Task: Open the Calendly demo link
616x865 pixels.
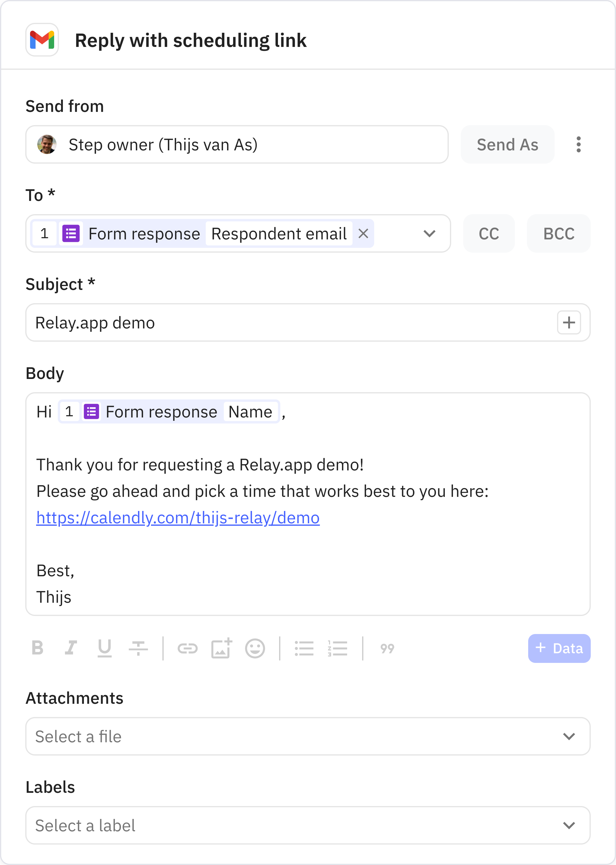Action: [177, 517]
